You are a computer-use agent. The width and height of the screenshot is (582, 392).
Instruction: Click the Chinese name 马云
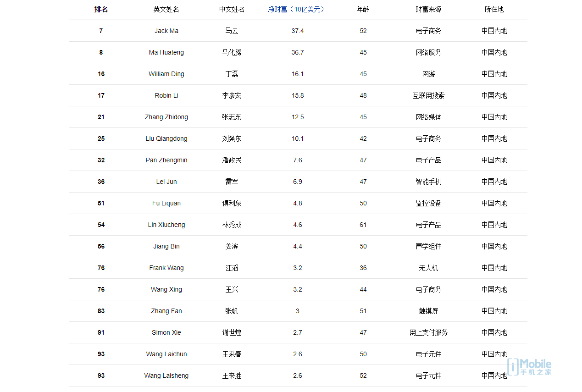(232, 31)
